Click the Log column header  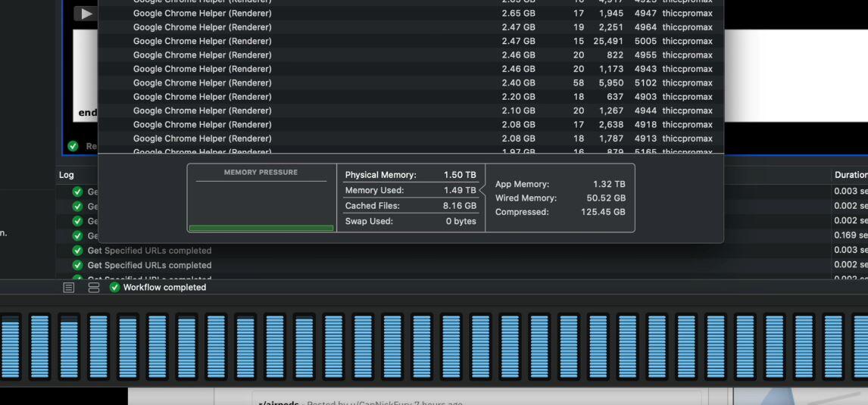67,175
